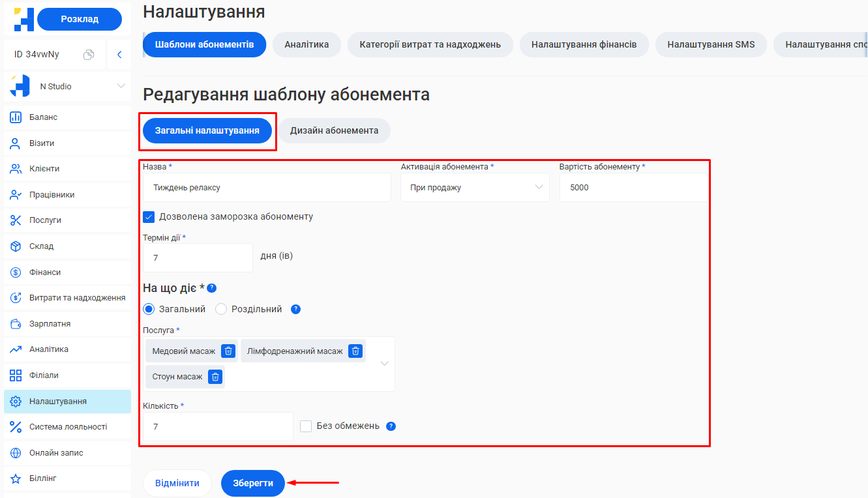Enable the Без обмежень checkbox
The width and height of the screenshot is (868, 498).
(x=305, y=426)
